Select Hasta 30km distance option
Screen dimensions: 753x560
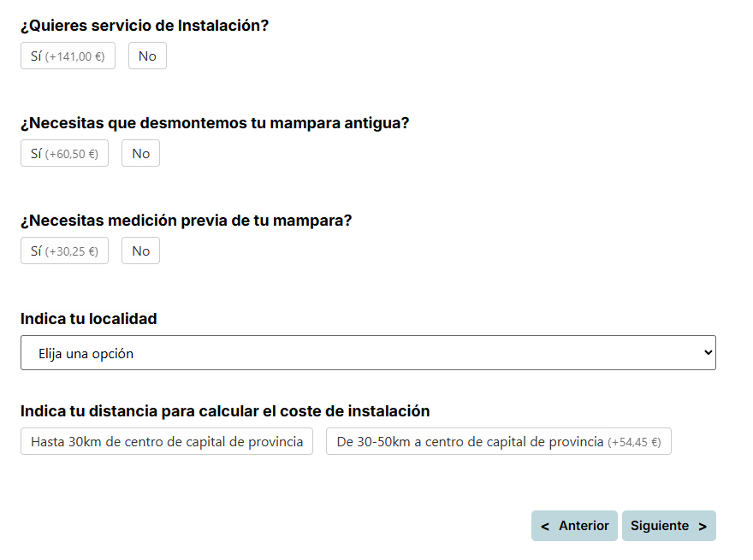point(166,440)
